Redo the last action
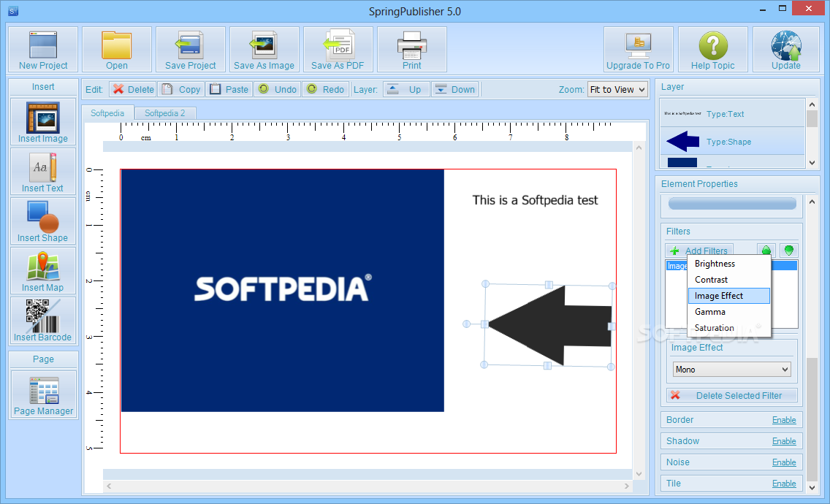Screen dimensions: 830x504 pyautogui.click(x=326, y=89)
